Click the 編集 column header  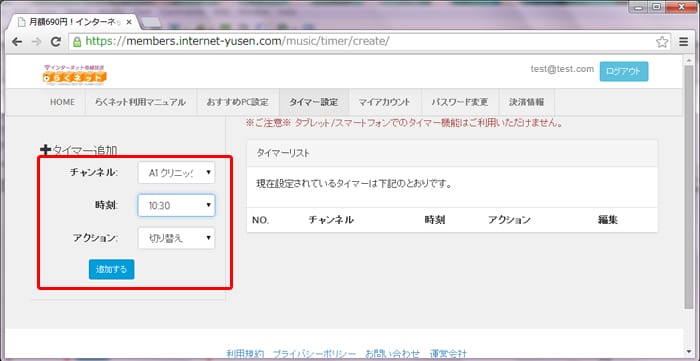(608, 220)
